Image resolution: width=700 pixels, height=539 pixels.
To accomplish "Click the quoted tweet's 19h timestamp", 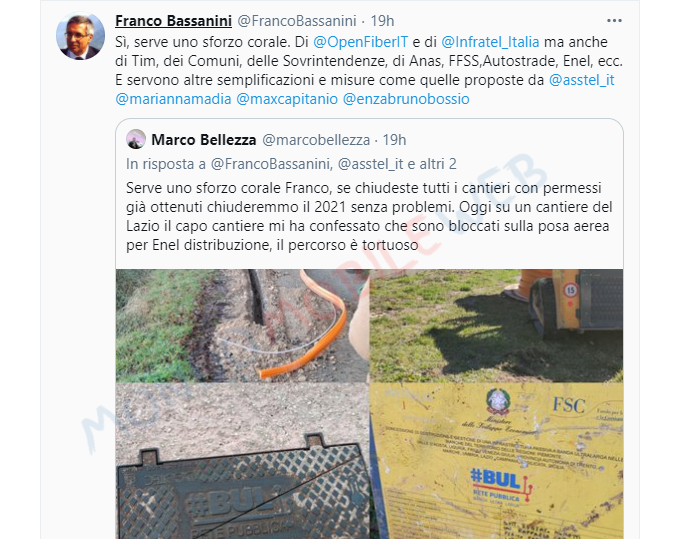I will tap(394, 140).
